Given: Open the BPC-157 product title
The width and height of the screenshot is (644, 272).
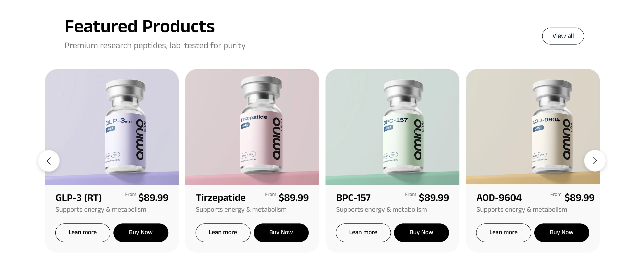Looking at the screenshot, I should [353, 198].
